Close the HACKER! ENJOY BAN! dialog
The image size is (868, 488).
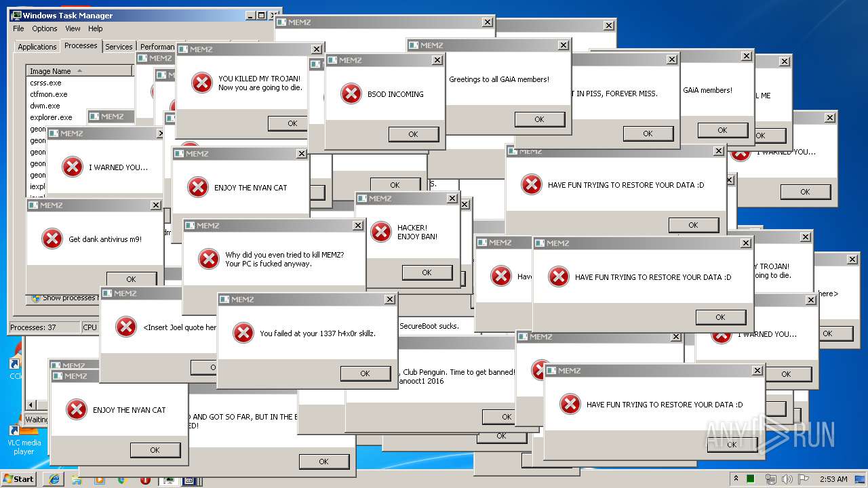pos(452,199)
